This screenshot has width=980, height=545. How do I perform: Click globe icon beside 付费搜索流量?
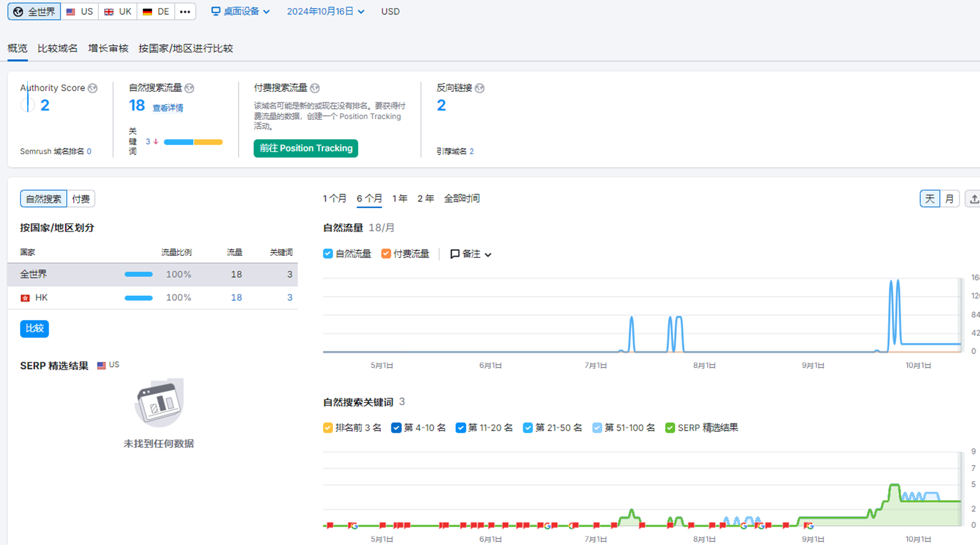[x=315, y=88]
